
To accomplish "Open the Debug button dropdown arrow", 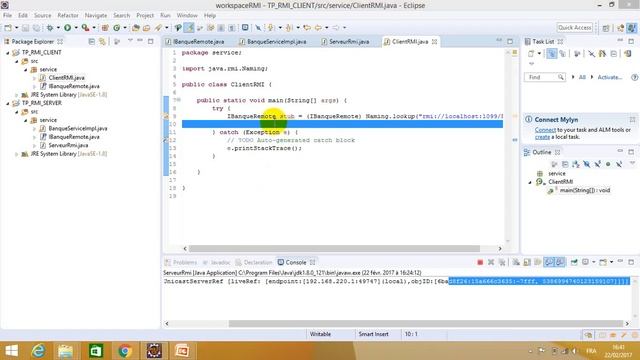I will pos(58,28).
